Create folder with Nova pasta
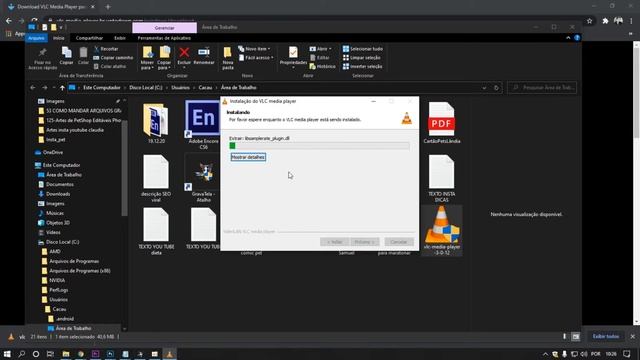The image size is (640, 360). (228, 58)
